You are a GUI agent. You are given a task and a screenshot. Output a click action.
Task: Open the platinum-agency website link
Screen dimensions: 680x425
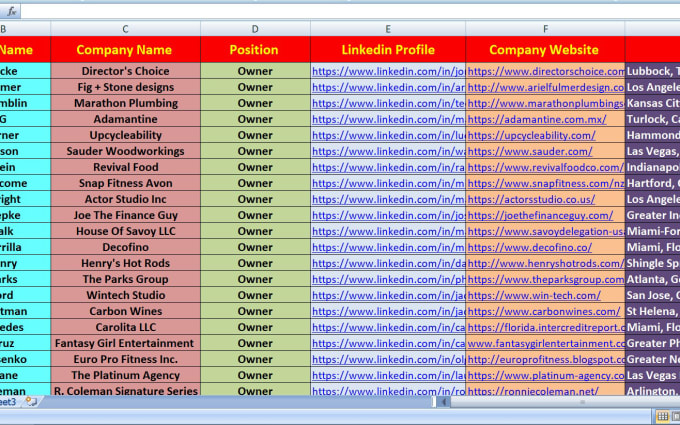[546, 376]
